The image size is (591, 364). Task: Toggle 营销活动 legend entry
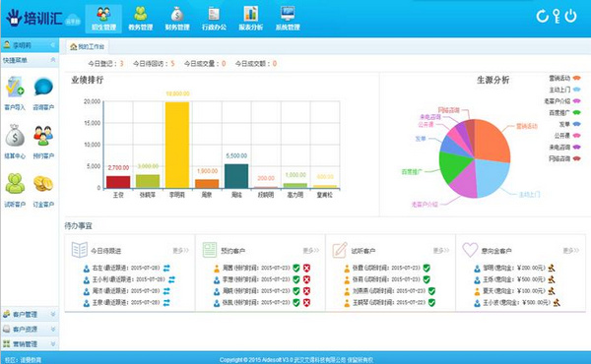[564, 78]
